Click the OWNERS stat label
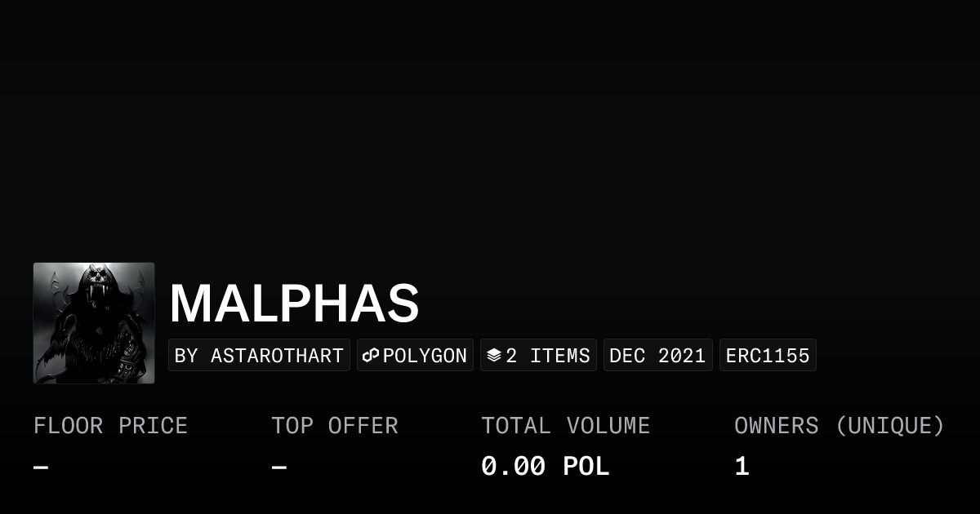Screen dimensions: 980x514 pos(776,426)
